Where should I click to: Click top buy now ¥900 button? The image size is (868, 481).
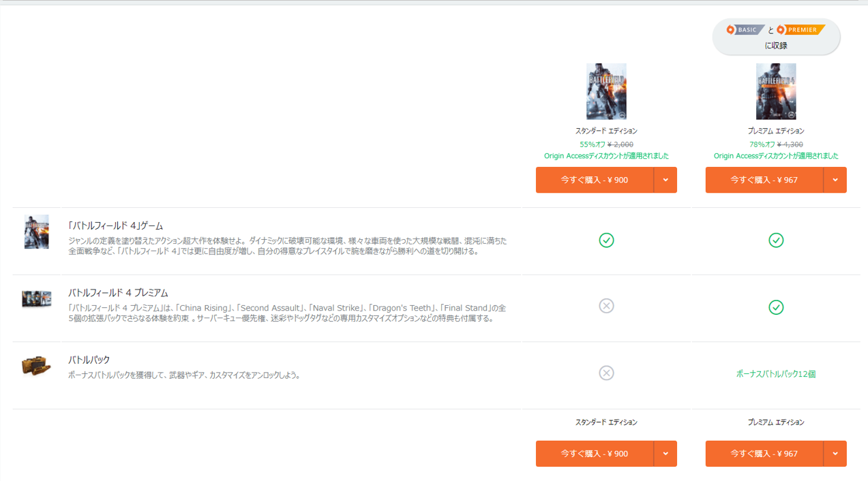[x=595, y=180]
